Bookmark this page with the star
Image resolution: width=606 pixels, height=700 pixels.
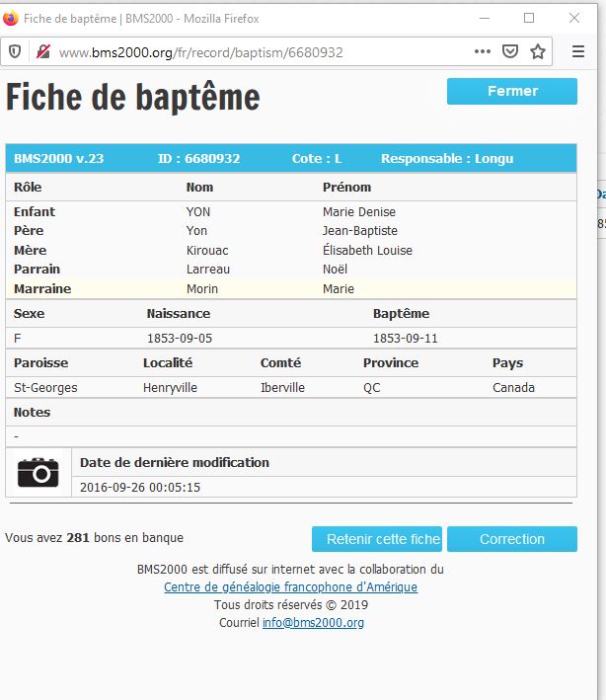pyautogui.click(x=538, y=51)
